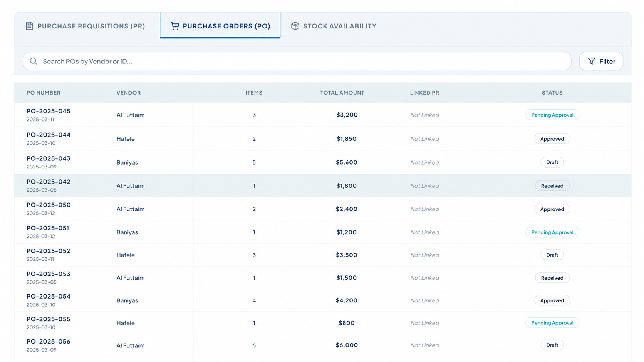
Task: Click Draft status badge for PO-2025-056
Action: [x=552, y=345]
